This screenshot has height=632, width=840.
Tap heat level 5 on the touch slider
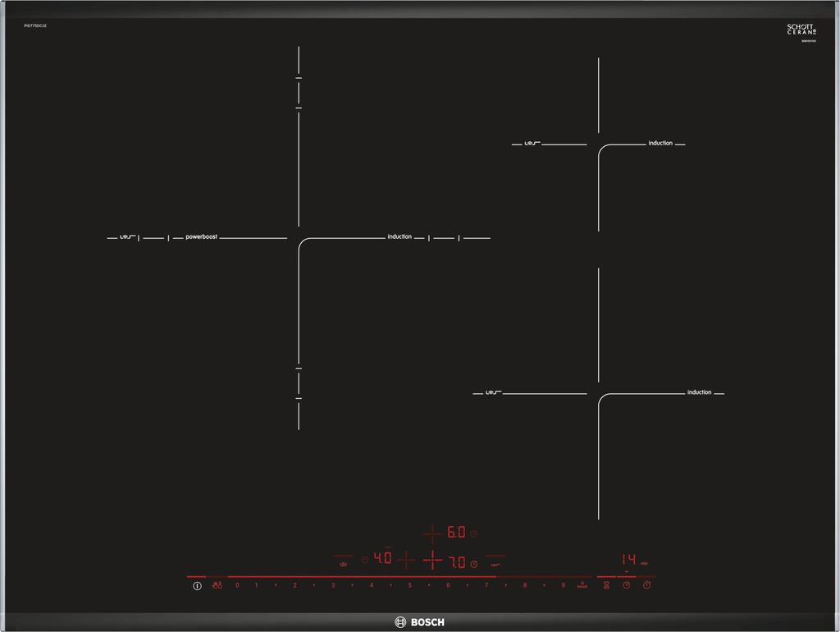[410, 585]
